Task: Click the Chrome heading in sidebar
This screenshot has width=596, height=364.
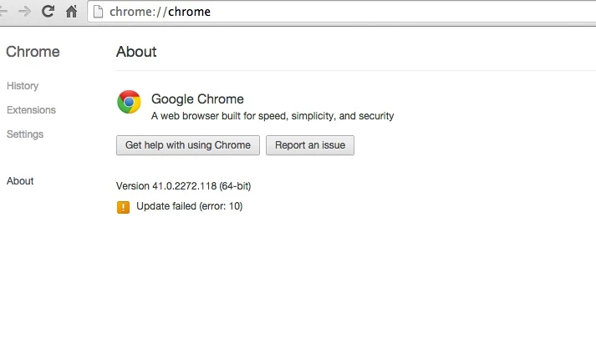Action: tap(33, 52)
